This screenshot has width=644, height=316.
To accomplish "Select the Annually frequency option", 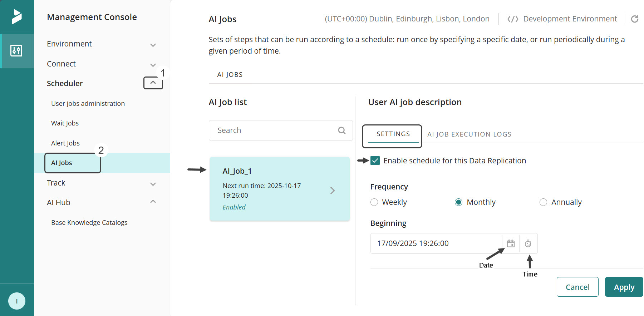I will 543,202.
